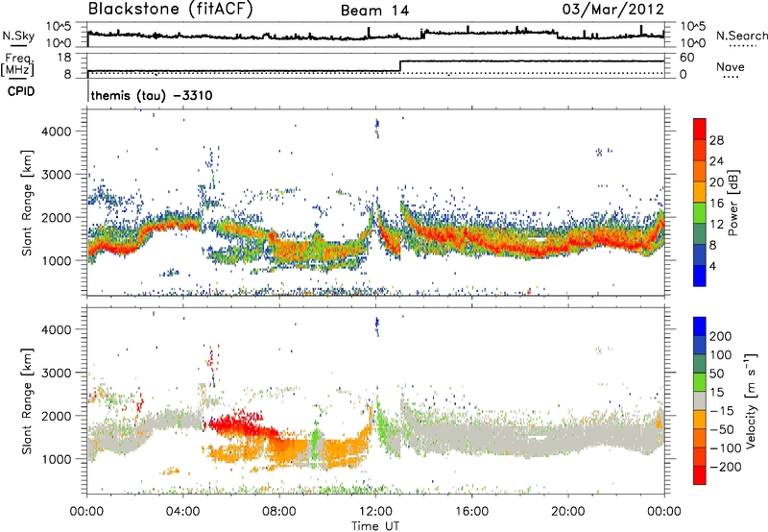This screenshot has height=532, width=768.
Task: Click the '-50' tick on velocity colorbar
Action: pos(722,429)
